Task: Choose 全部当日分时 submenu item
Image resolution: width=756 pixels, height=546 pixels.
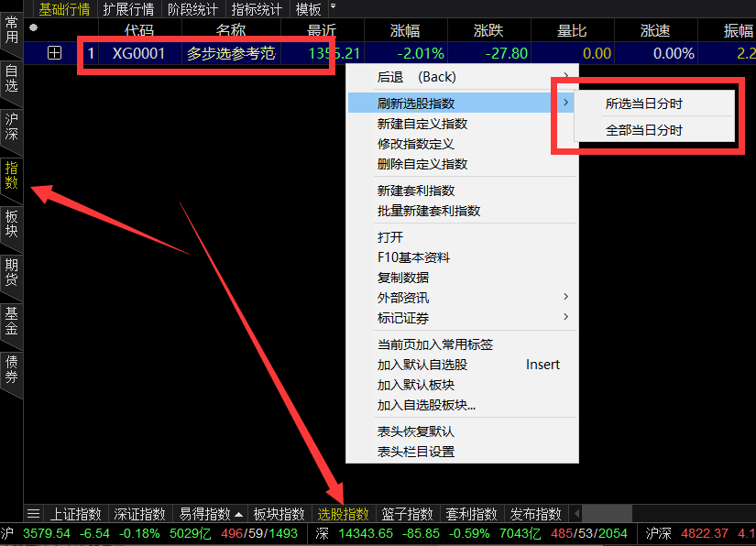Action: point(654,130)
